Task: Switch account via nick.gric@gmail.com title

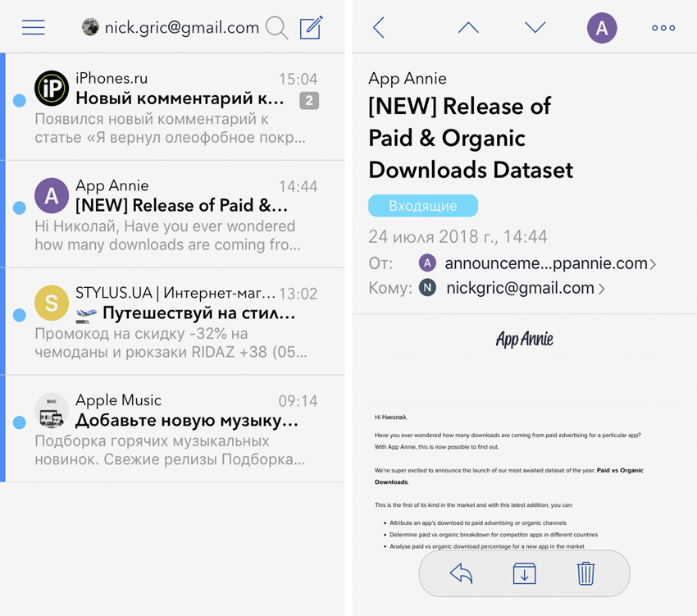Action: click(182, 28)
